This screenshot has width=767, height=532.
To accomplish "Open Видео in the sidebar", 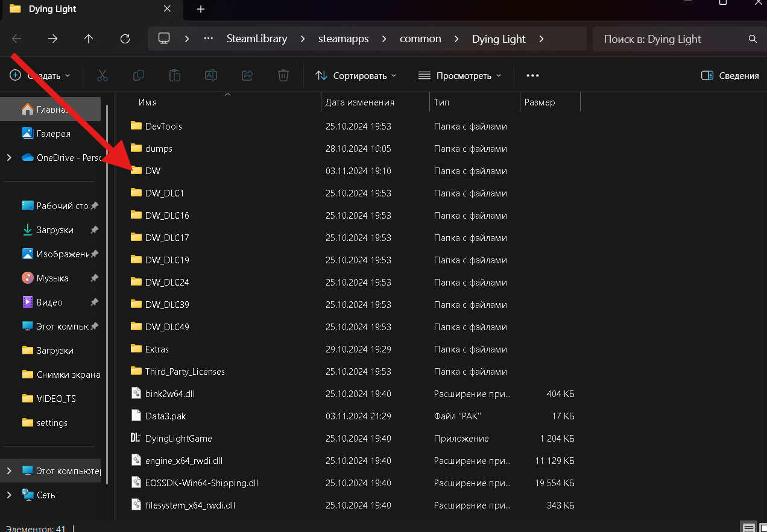I will [x=51, y=302].
